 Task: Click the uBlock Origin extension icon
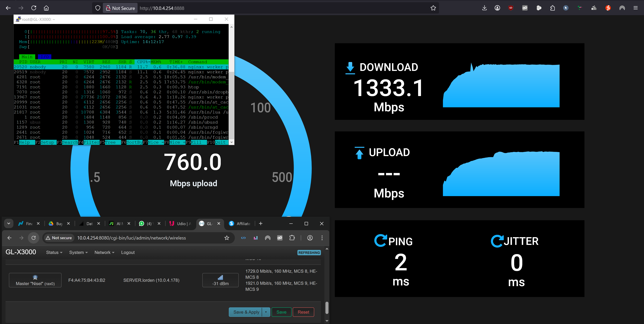pyautogui.click(x=511, y=8)
